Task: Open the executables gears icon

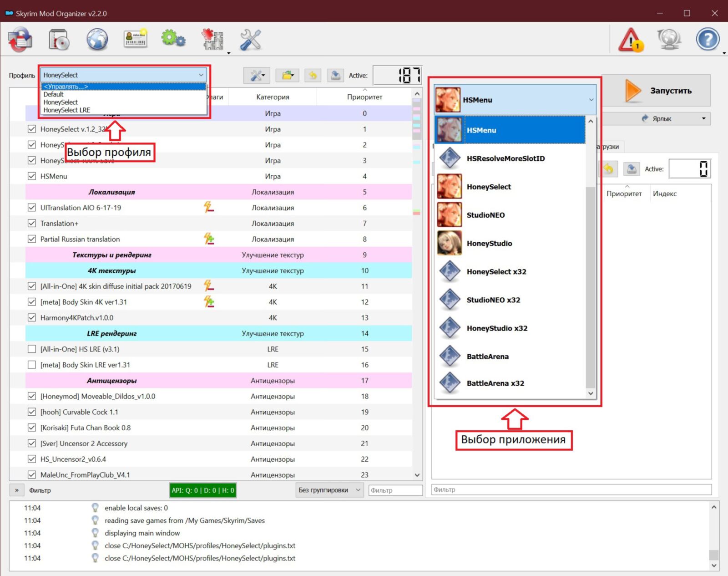Action: coord(173,39)
